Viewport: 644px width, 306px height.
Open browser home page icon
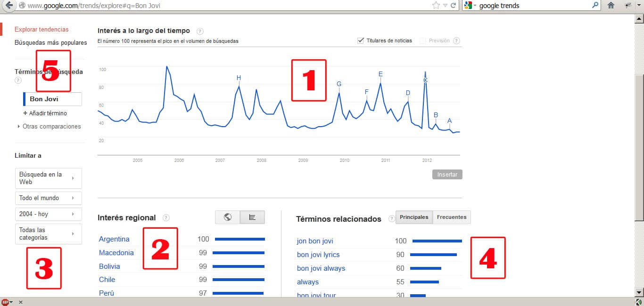click(x=611, y=6)
